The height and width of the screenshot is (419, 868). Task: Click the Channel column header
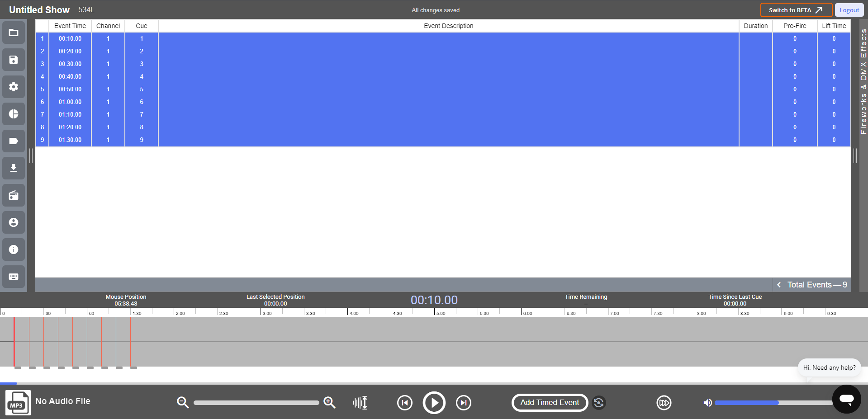click(x=108, y=26)
